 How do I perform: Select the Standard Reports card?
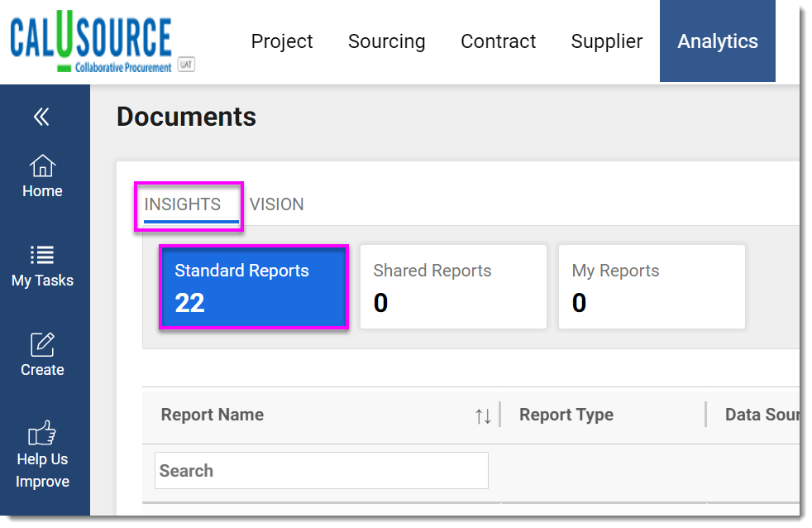pos(253,287)
